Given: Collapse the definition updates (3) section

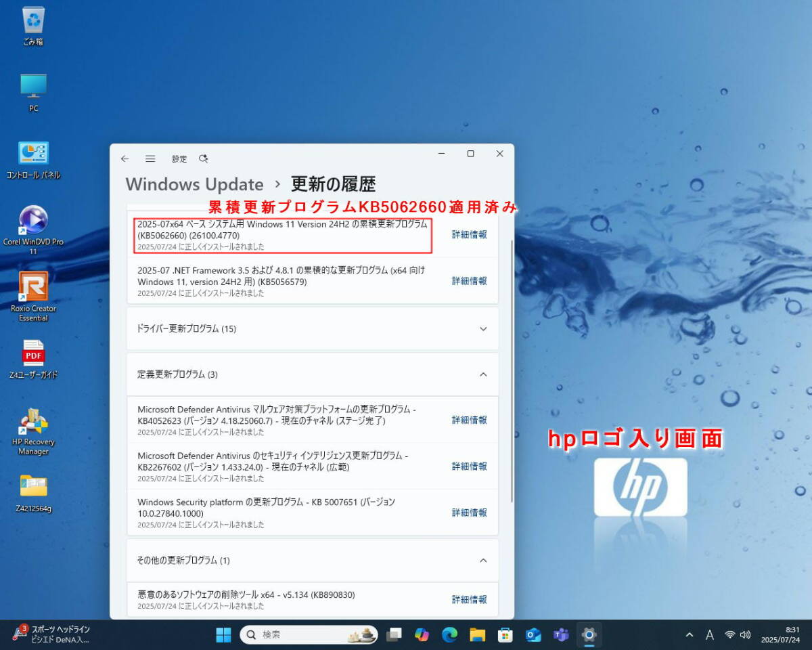Looking at the screenshot, I should (x=313, y=374).
